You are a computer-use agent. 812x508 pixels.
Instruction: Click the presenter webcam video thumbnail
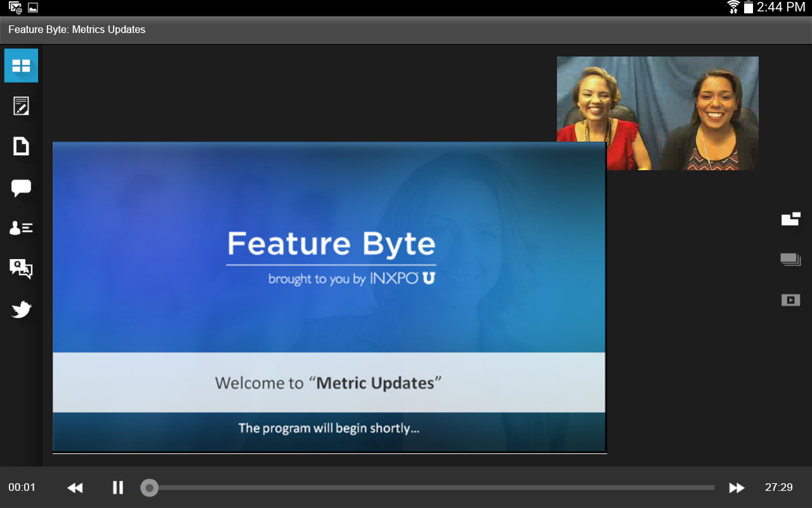[658, 113]
